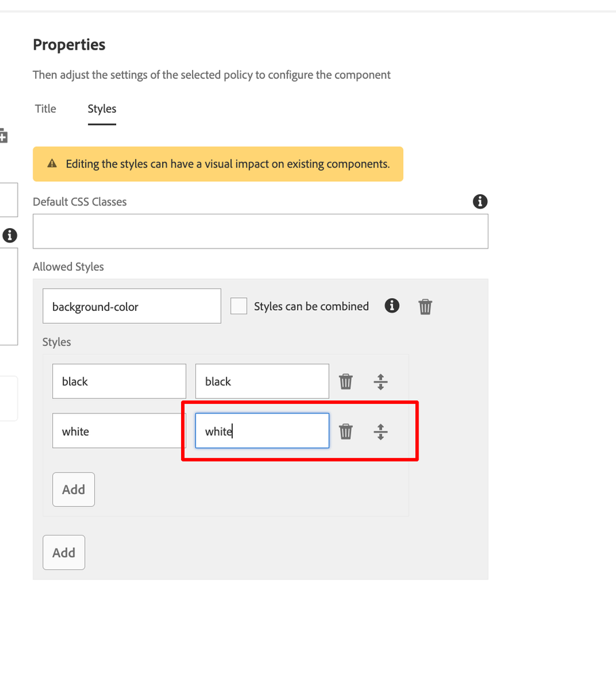Click the white CSS class field
The height and width of the screenshot is (678, 616).
point(262,431)
